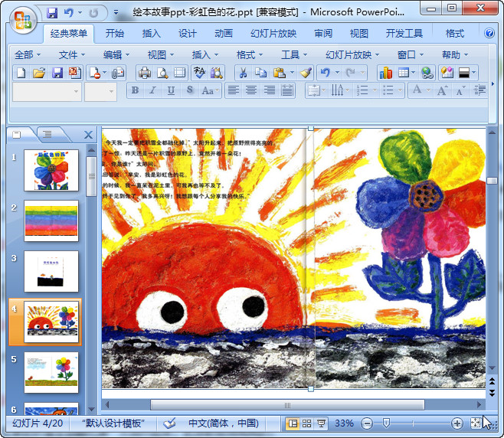
Task: Toggle Underline formatting
Action: tap(171, 90)
